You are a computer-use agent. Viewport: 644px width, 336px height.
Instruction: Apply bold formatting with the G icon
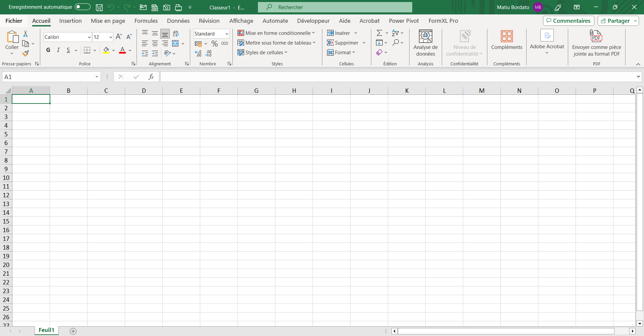48,50
